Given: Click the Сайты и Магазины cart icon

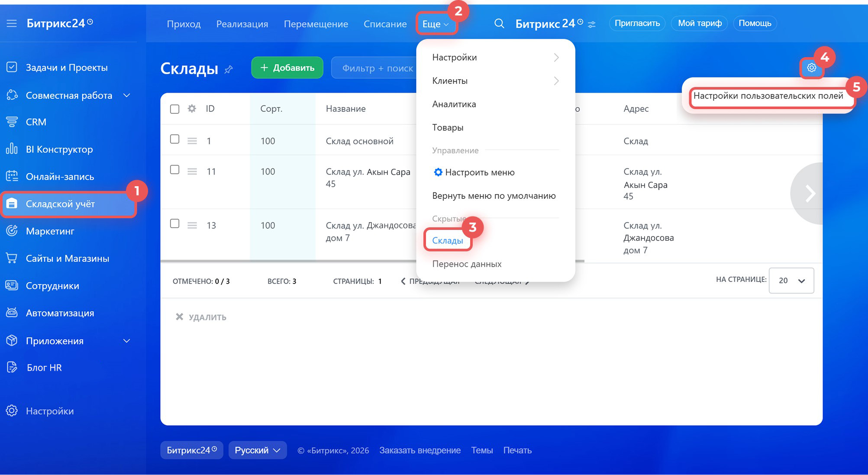Looking at the screenshot, I should click(x=12, y=259).
